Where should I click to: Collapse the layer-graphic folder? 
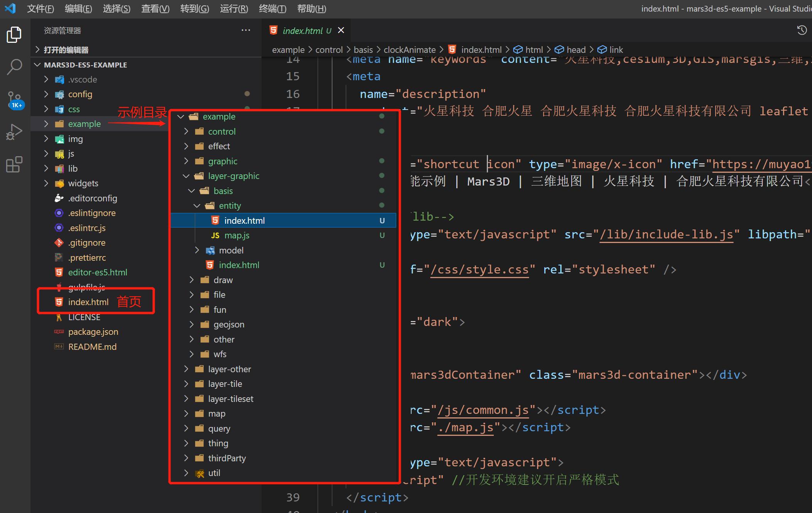(x=186, y=176)
